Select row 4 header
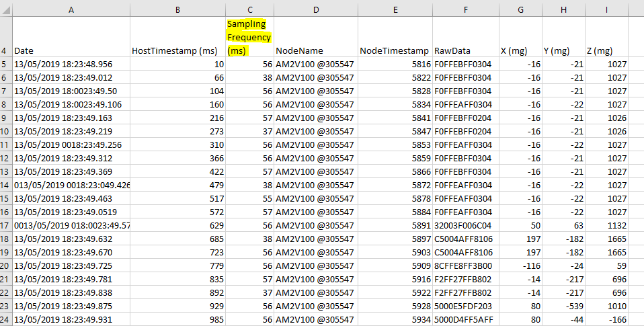Viewport: 644px width, 326px height. (6, 37)
